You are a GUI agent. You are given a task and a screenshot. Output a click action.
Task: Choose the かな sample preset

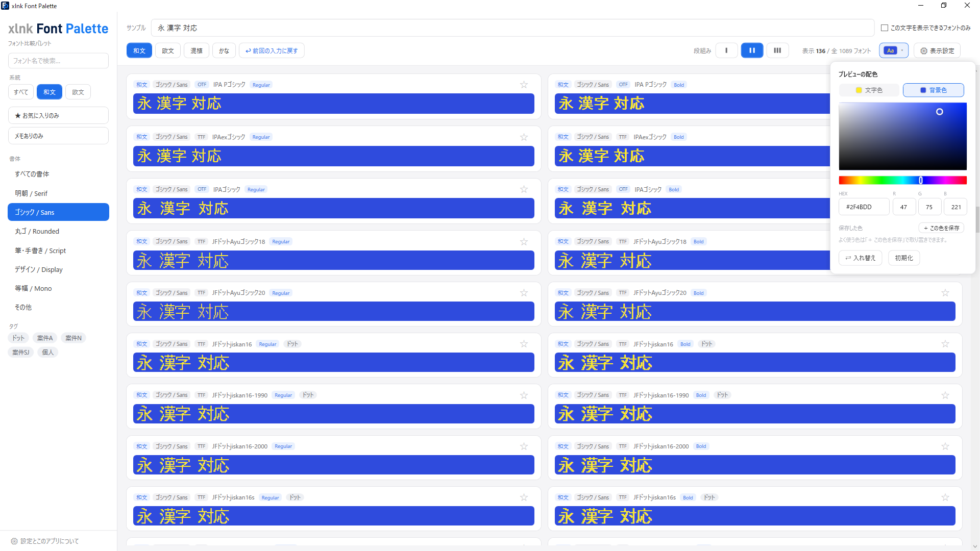(x=224, y=51)
